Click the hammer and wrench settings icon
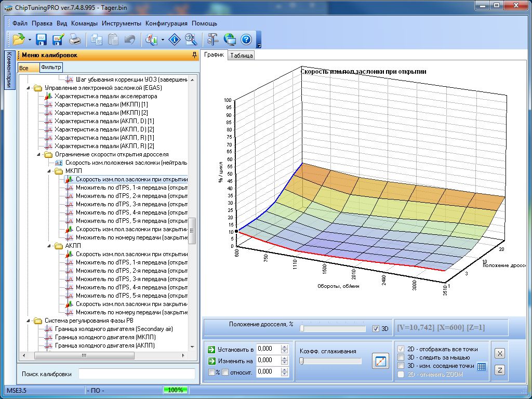532x399 pixels. tap(213, 39)
